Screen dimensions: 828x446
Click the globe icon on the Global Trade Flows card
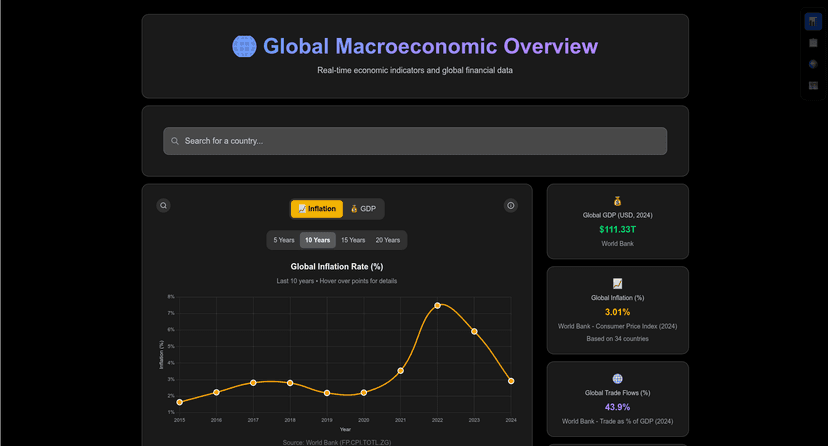617,378
